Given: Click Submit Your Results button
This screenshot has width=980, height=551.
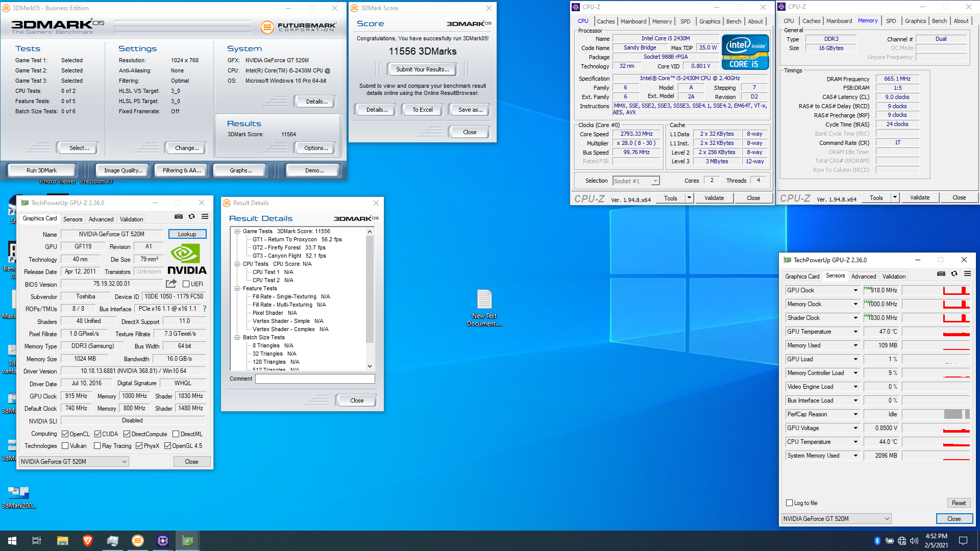Looking at the screenshot, I should click(x=423, y=69).
